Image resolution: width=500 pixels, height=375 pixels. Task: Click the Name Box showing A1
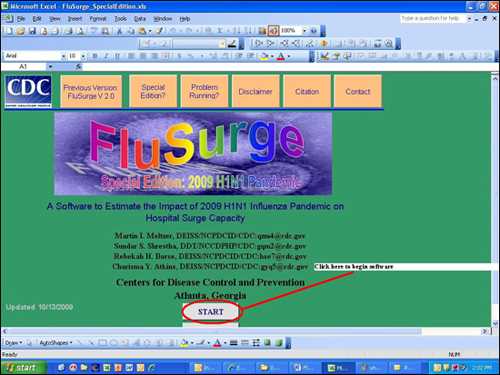(23, 67)
